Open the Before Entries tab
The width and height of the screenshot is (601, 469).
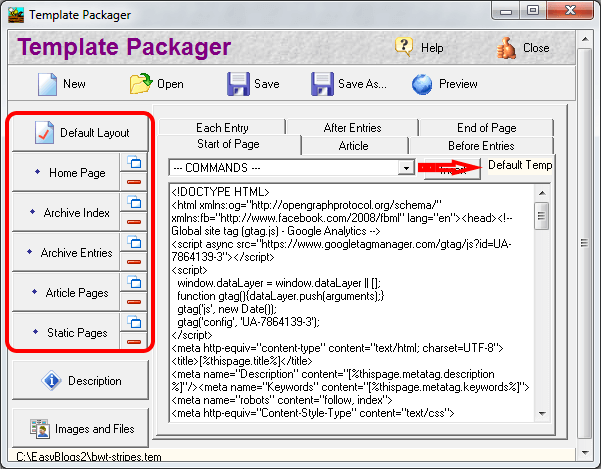click(x=481, y=146)
